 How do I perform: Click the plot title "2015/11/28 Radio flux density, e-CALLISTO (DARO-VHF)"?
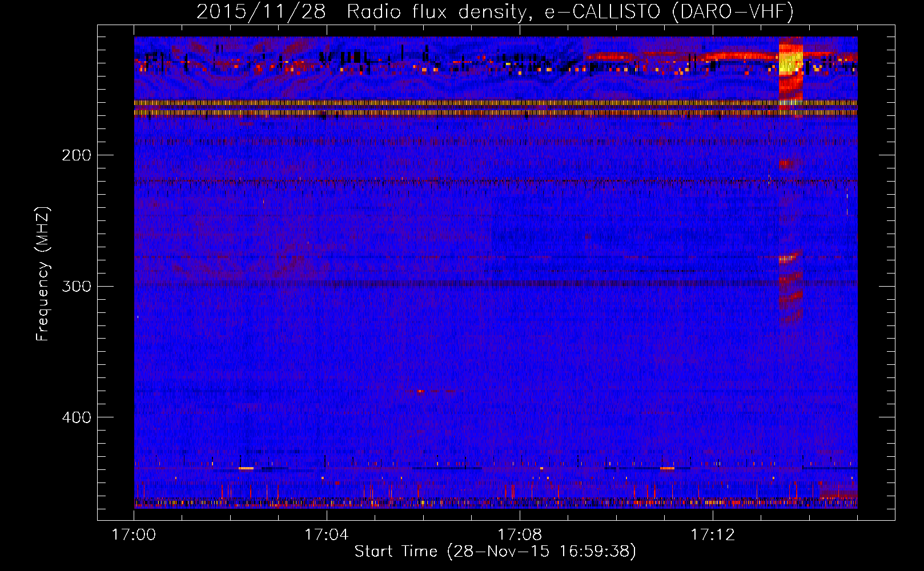pos(495,11)
